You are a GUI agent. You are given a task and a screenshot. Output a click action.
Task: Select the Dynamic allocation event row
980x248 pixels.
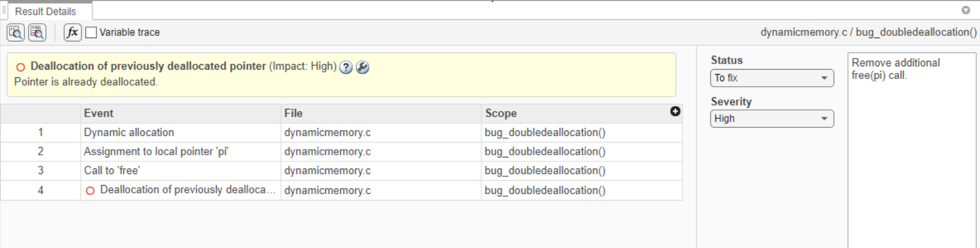129,133
